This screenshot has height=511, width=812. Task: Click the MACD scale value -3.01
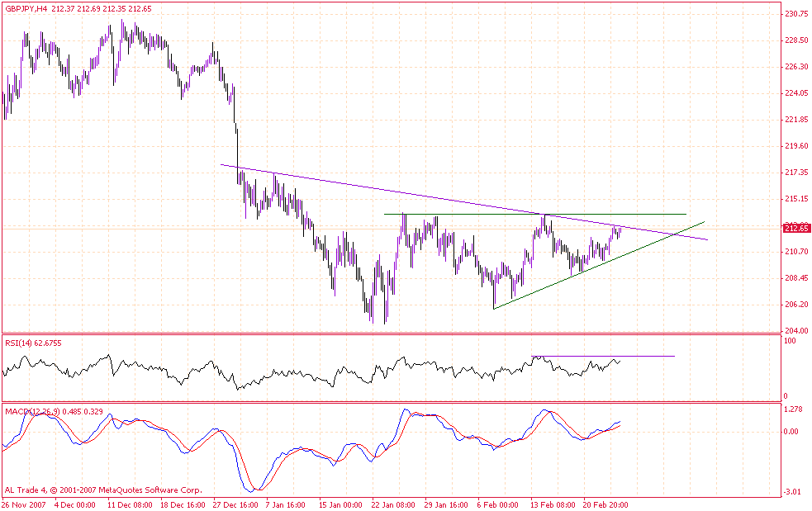[794, 492]
